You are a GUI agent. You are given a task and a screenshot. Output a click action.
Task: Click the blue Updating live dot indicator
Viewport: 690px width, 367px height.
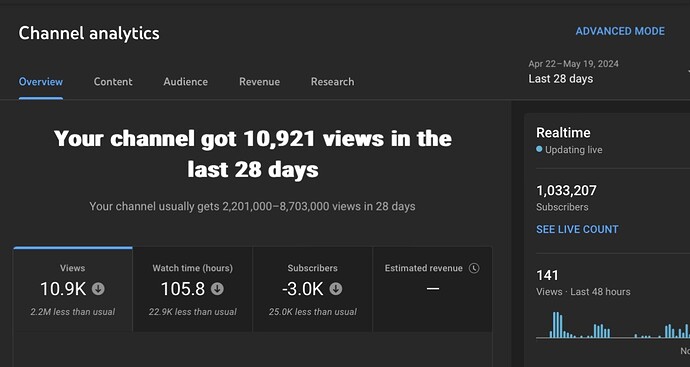point(539,149)
